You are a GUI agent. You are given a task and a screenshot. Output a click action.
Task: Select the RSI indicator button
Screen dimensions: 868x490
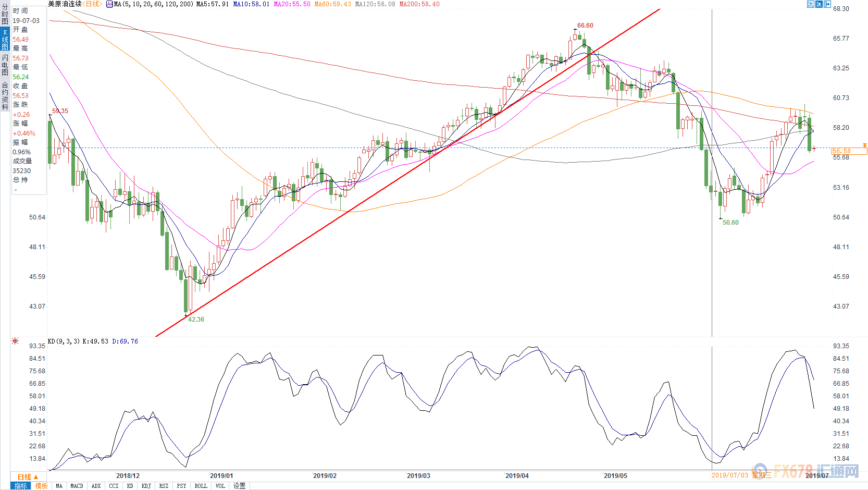164,486
